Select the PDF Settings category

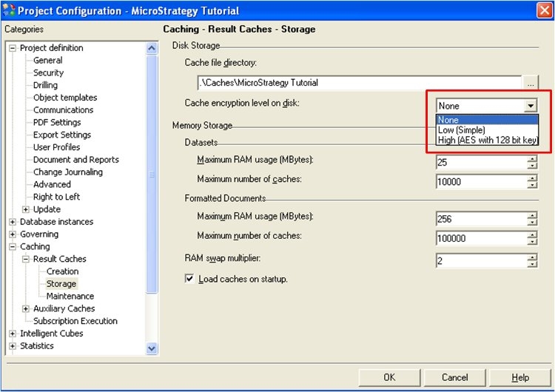pyautogui.click(x=57, y=122)
